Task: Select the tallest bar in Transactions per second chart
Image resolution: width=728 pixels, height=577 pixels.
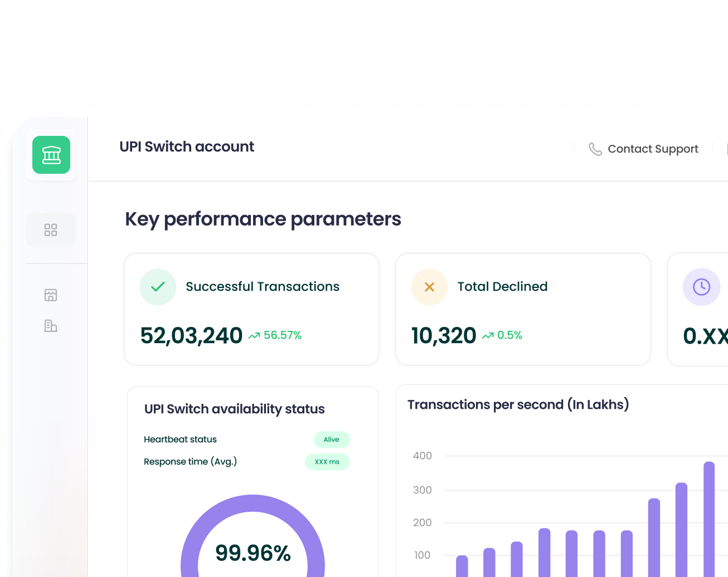Action: pos(709,518)
